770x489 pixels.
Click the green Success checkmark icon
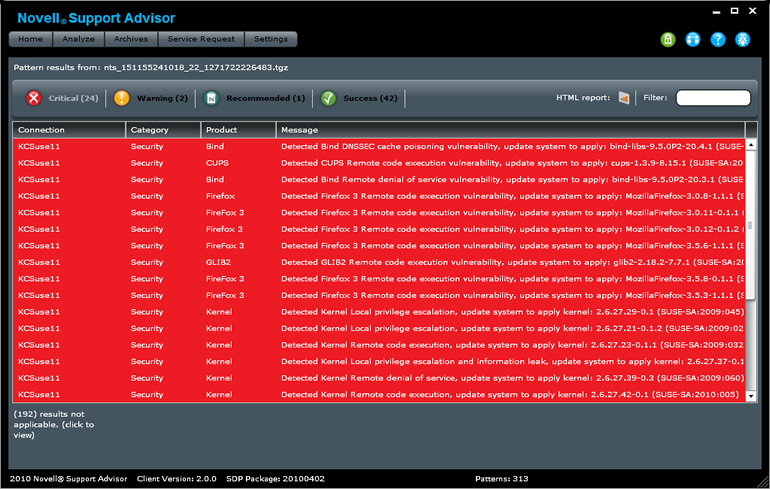(x=329, y=98)
